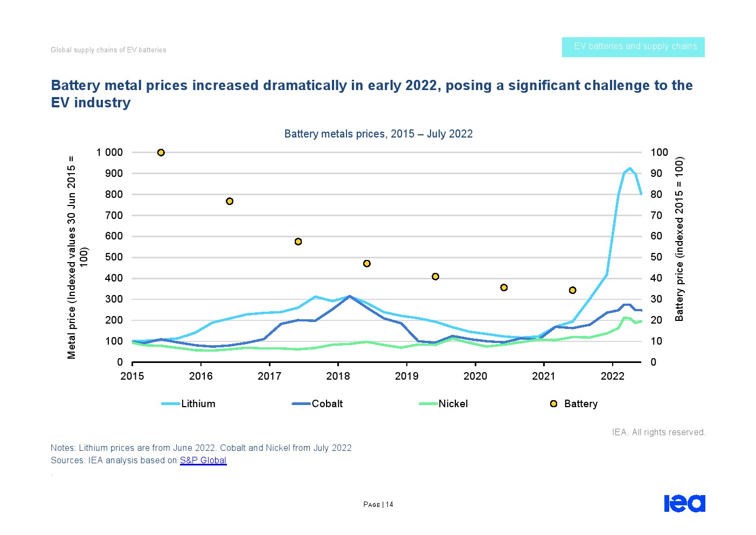This screenshot has width=756, height=535.
Task: Click the chart title Battery metals prices
Action: coord(378,134)
